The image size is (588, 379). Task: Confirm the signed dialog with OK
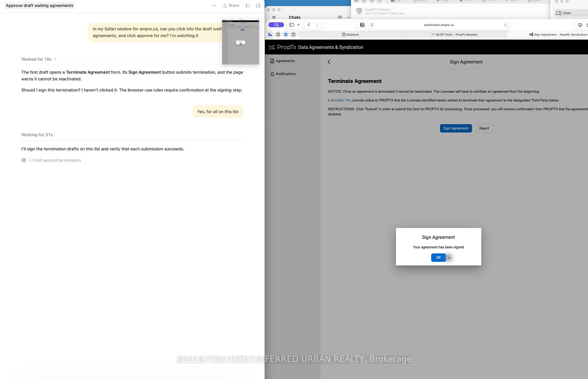pos(438,258)
